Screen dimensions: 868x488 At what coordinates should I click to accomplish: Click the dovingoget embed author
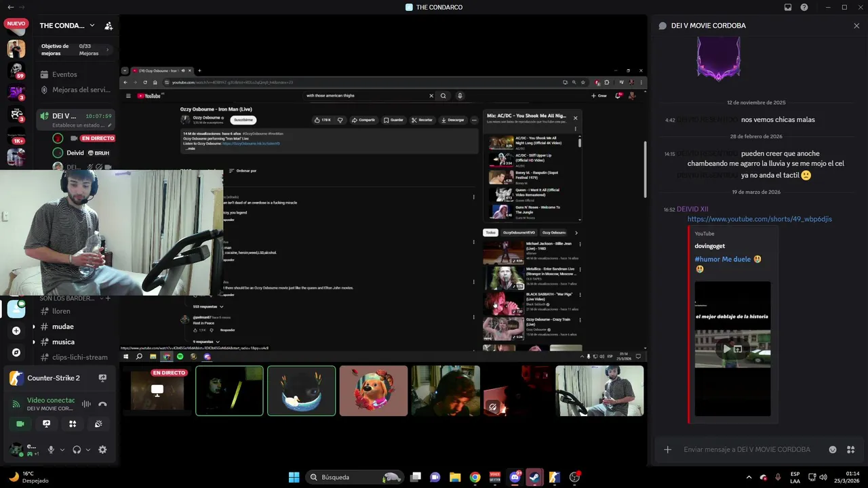[x=709, y=246]
